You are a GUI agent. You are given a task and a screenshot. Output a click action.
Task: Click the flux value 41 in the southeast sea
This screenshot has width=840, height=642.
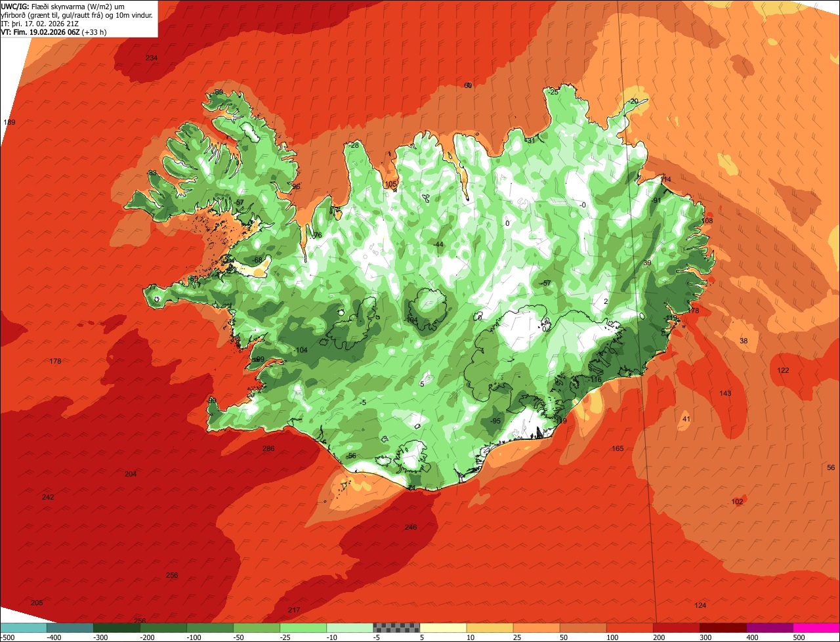point(686,419)
